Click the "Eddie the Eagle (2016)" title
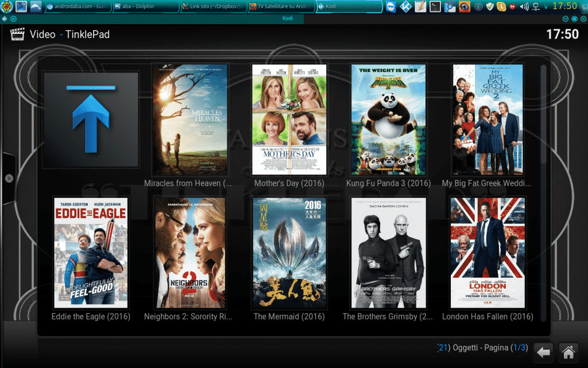This screenshot has height=368, width=588. pyautogui.click(x=91, y=317)
